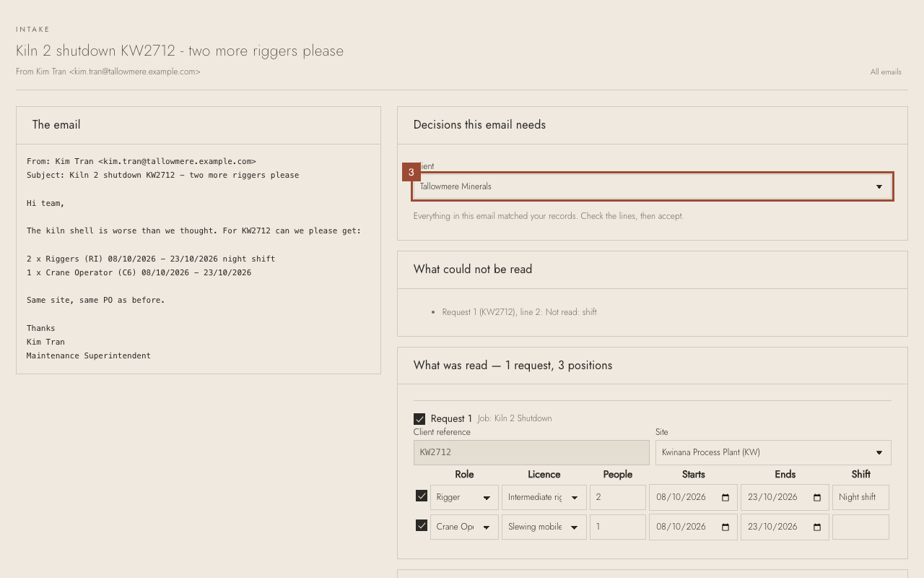The height and width of the screenshot is (578, 924).
Task: Click the People field with value 1
Action: (618, 527)
